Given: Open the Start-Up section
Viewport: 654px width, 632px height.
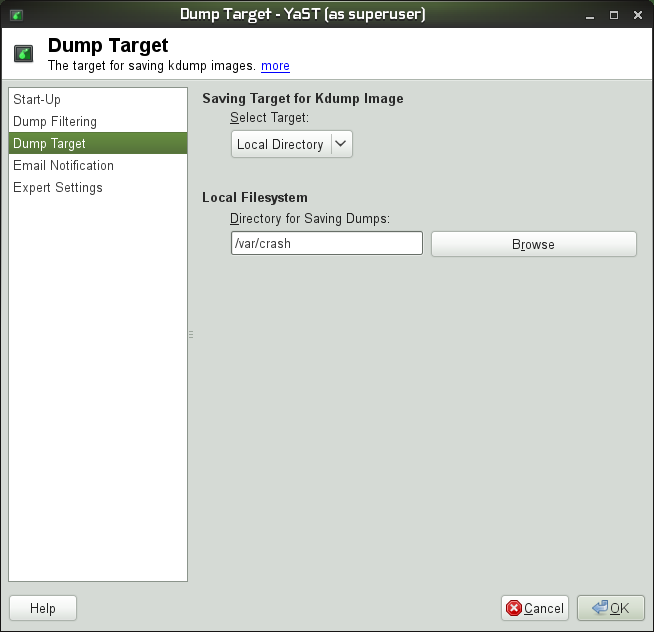Looking at the screenshot, I should [x=98, y=99].
